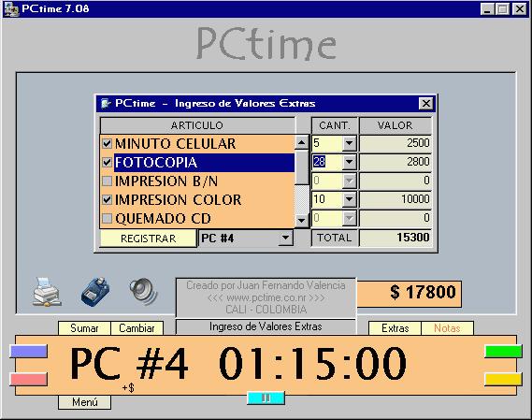The image size is (532, 420).
Task: Minimize the PCtime 7.08 window
Action: click(x=487, y=8)
